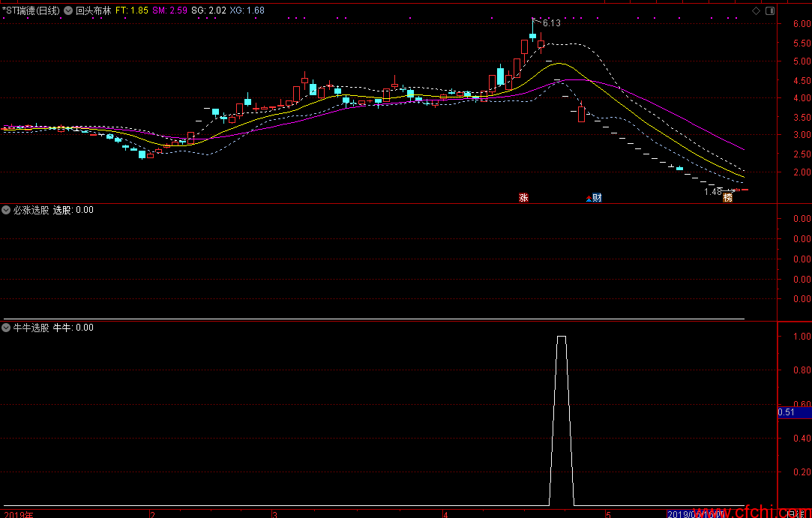This screenshot has height=518, width=812.
Task: Click the 牛牛: 0.00 readout
Action: pos(73,328)
